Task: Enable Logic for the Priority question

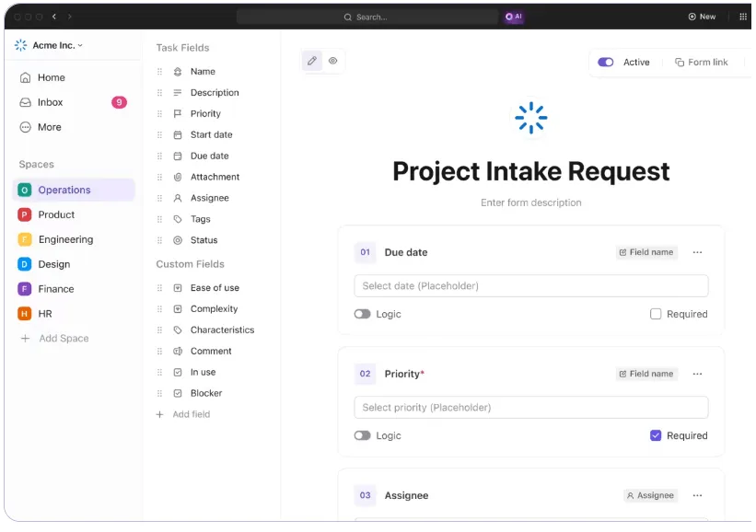Action: click(x=362, y=435)
